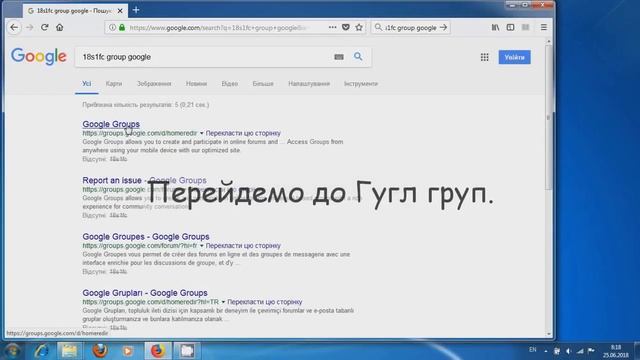The image size is (640, 360).
Task: Launch Internet Explorer from taskbar
Action: [x=42, y=351]
